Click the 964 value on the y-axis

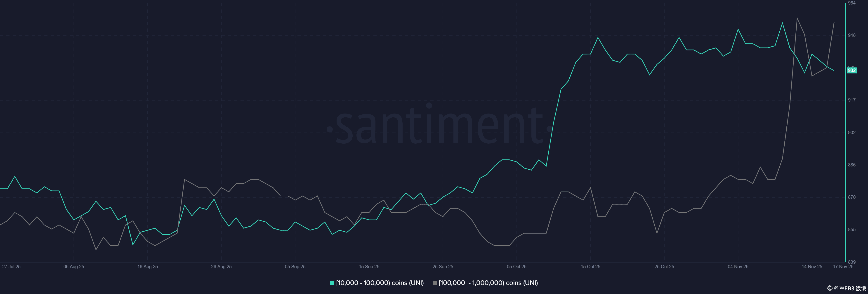[851, 3]
